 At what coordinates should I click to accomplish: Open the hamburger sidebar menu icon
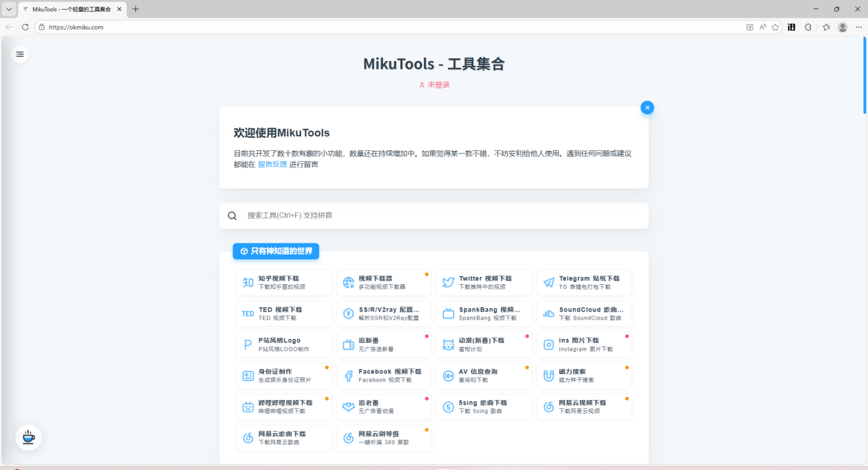(20, 54)
